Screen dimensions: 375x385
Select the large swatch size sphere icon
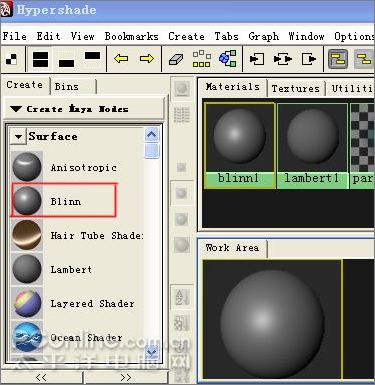click(181, 219)
